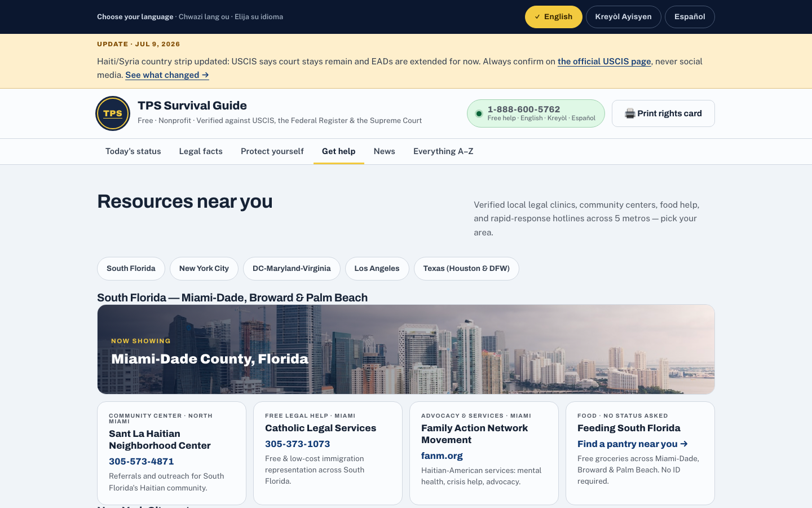
Task: Click the Resources near you heading
Action: [185, 202]
